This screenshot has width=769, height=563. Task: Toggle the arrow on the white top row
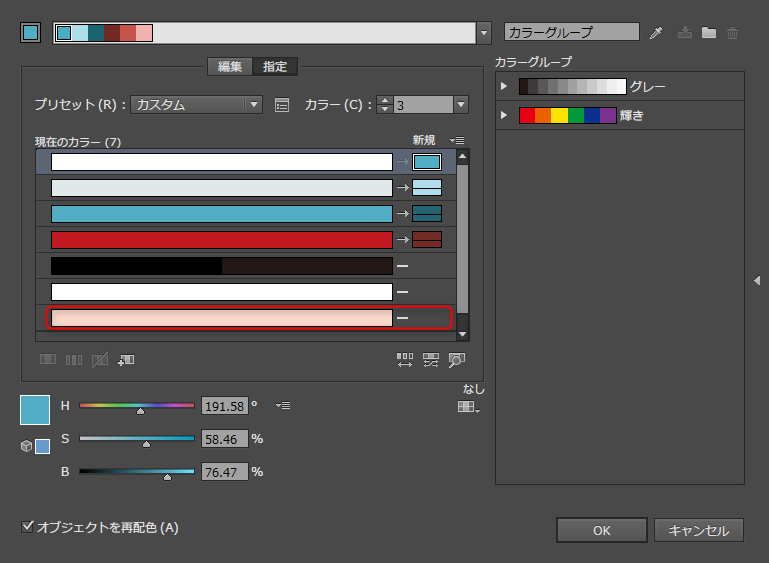click(402, 161)
